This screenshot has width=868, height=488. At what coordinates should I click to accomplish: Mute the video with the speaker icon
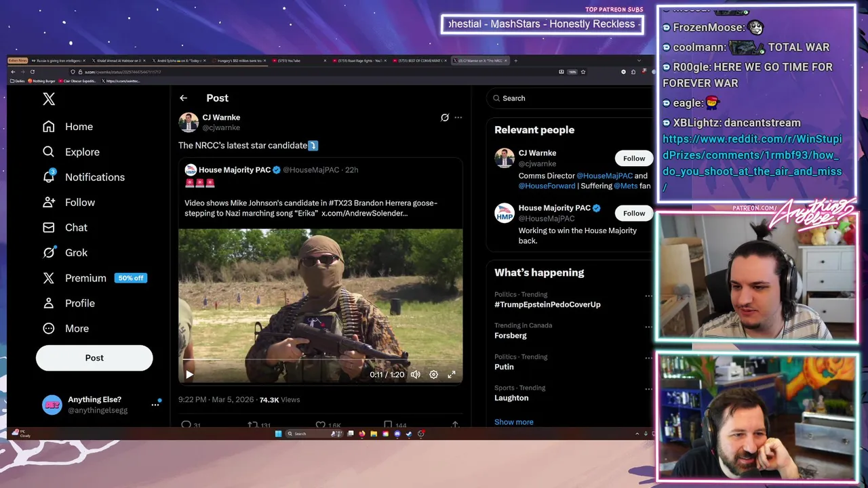click(x=416, y=374)
